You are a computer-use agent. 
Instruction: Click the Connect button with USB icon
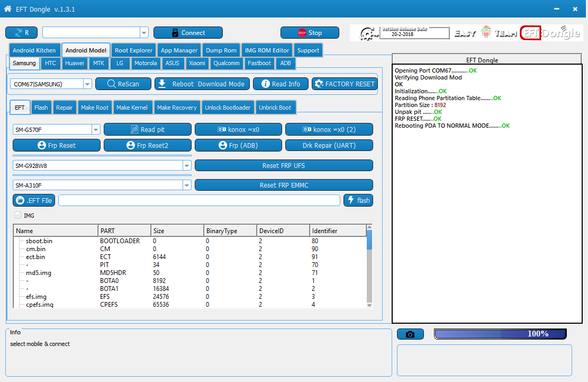(188, 33)
